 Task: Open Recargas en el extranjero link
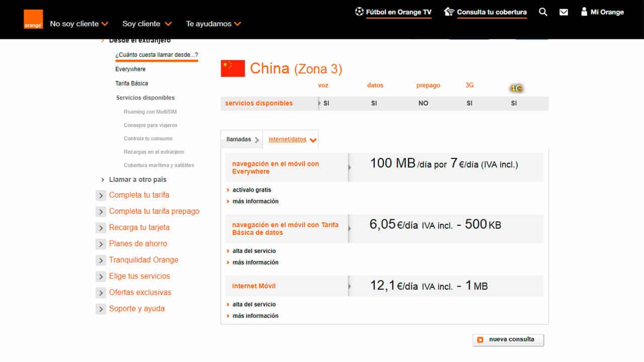pyautogui.click(x=154, y=152)
